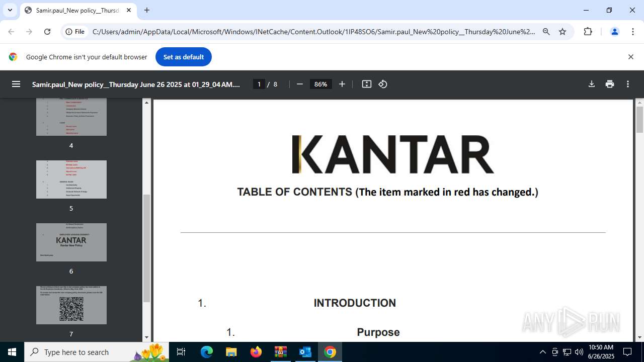Print the PDF document
This screenshot has height=362, width=644.
coord(610,84)
